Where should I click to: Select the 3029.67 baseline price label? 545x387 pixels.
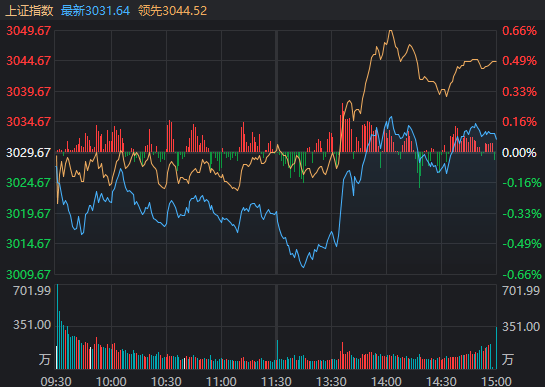tap(29, 152)
